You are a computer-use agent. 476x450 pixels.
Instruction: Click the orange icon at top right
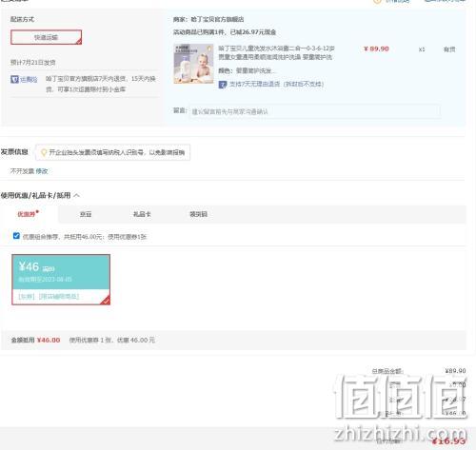377,1
